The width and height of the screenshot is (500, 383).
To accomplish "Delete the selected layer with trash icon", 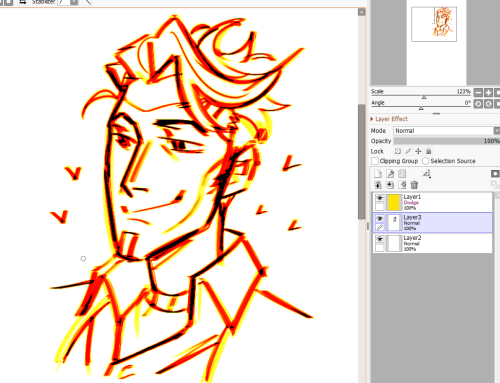I will 414,185.
